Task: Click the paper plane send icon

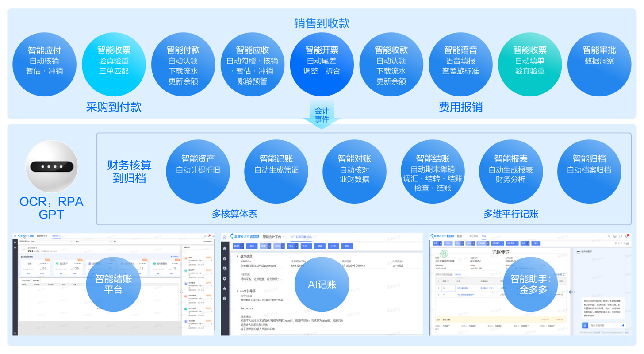Action: click(x=623, y=325)
